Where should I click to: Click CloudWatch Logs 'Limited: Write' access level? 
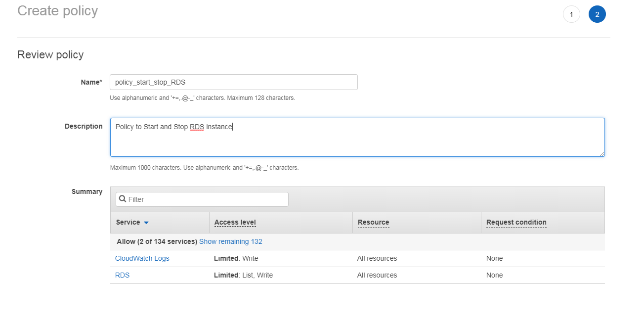click(236, 258)
